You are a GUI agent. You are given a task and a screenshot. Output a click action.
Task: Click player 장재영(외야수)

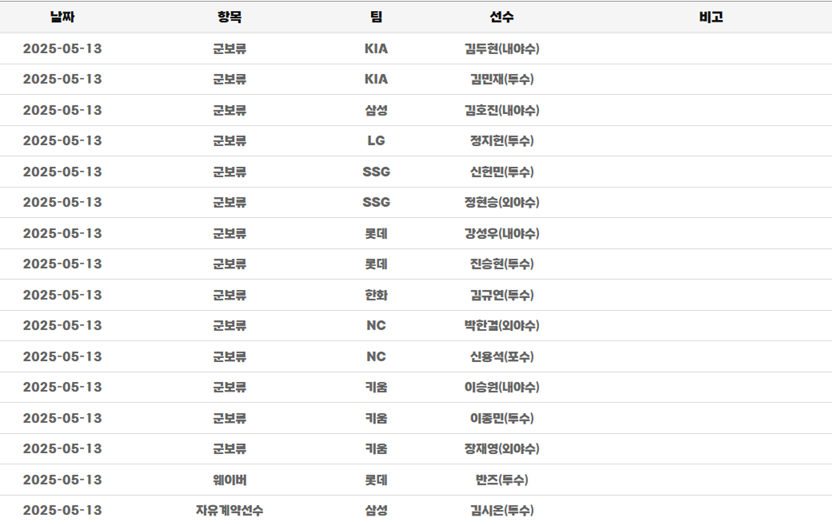tap(502, 448)
